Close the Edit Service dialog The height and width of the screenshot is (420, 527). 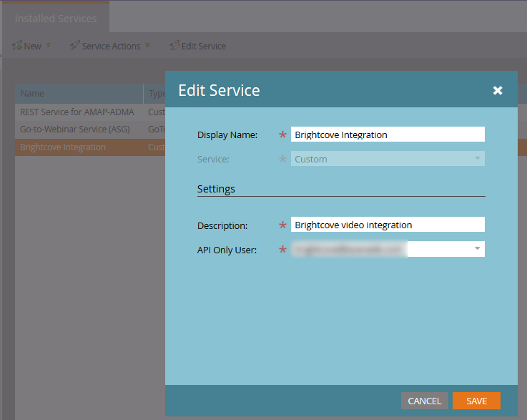[498, 90]
